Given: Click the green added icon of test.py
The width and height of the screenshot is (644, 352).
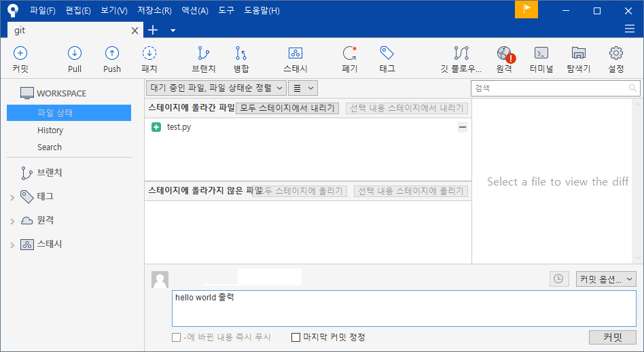Looking at the screenshot, I should (x=156, y=127).
